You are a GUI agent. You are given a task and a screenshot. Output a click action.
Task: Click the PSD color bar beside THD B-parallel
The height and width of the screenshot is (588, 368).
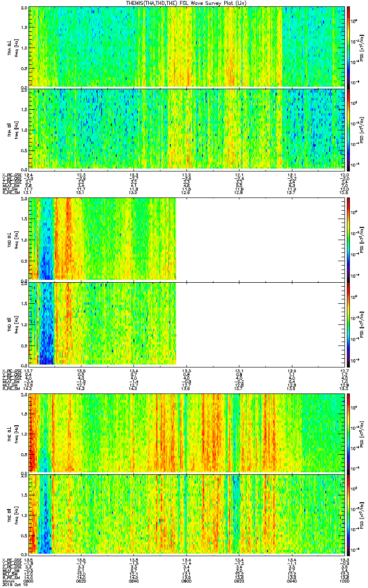click(349, 323)
